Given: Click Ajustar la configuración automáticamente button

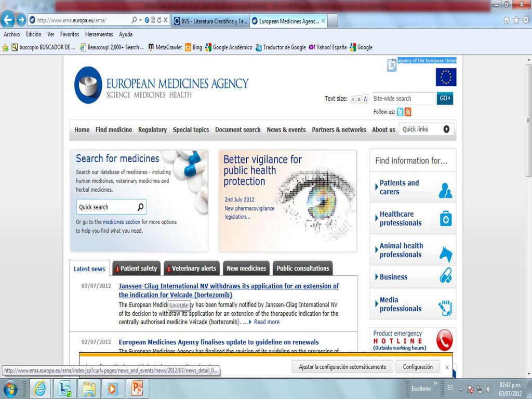Looking at the screenshot, I should click(x=342, y=367).
